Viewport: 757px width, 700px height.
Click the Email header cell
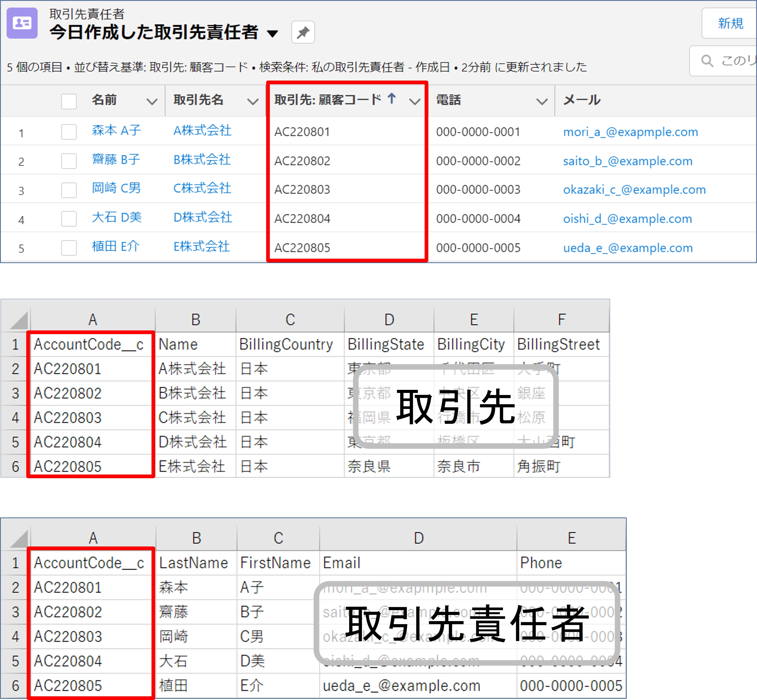tap(418, 563)
